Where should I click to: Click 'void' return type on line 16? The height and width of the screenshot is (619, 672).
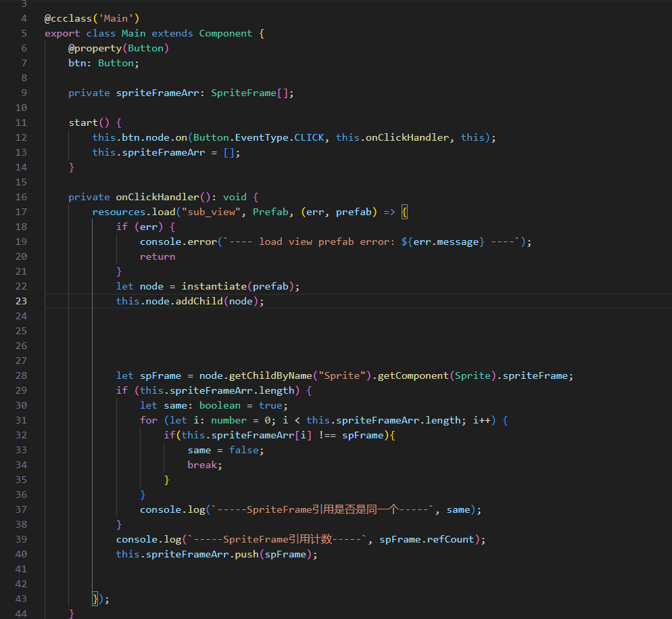pyautogui.click(x=235, y=197)
